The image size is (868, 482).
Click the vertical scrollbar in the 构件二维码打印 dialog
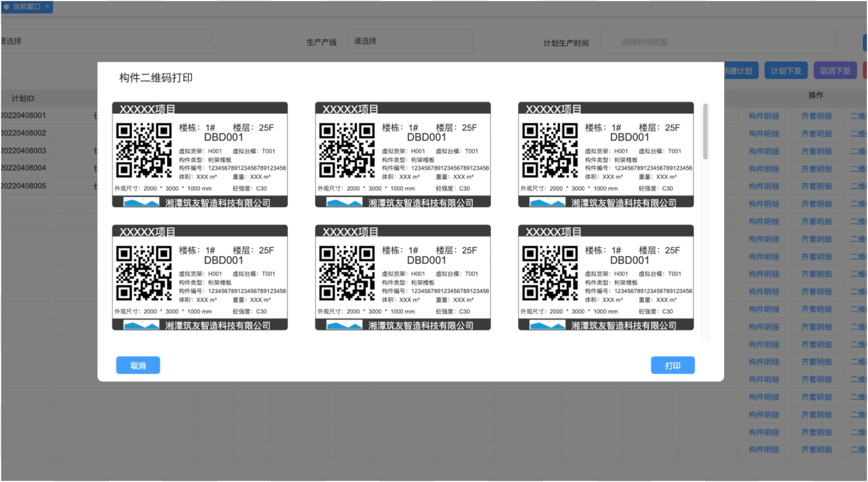coord(705,131)
